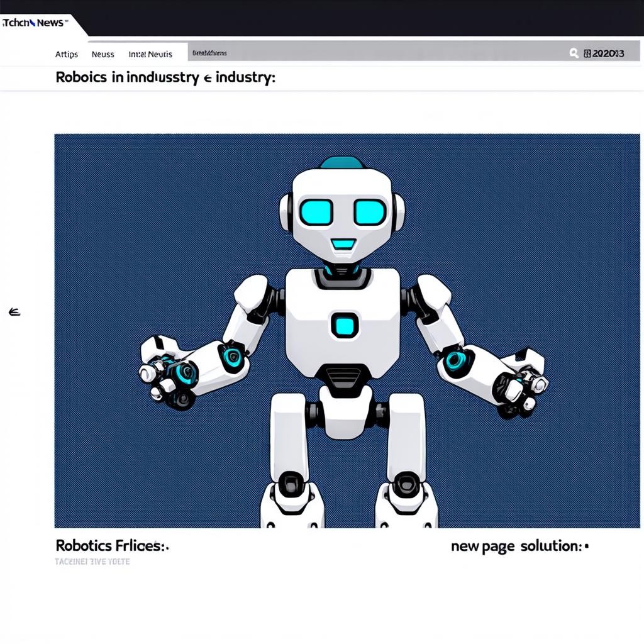
Task: Go to the Intal Neutis section
Action: tap(150, 54)
